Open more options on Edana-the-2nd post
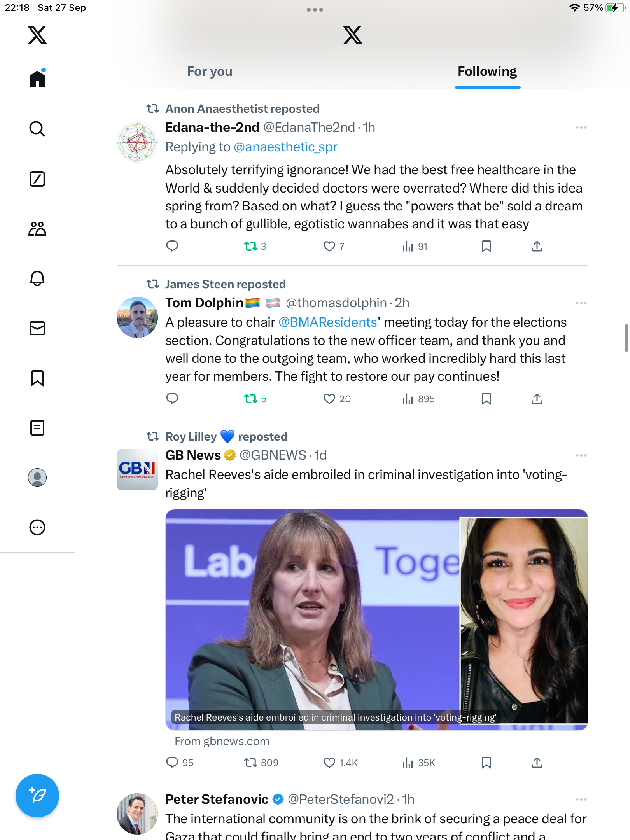 [581, 128]
